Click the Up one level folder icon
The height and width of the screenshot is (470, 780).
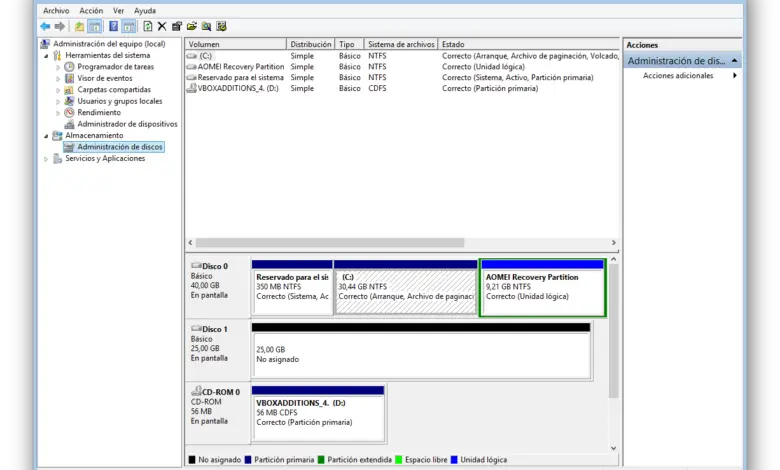[79, 26]
